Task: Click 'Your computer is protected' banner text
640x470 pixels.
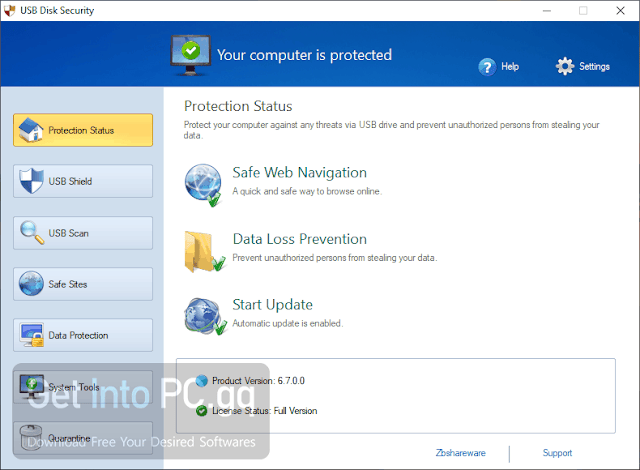Action: pyautogui.click(x=304, y=55)
